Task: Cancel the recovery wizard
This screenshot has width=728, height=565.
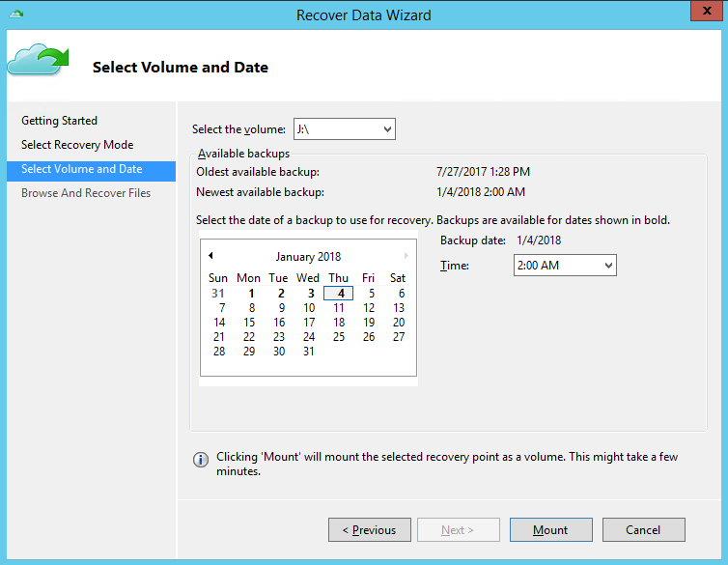Action: tap(643, 529)
